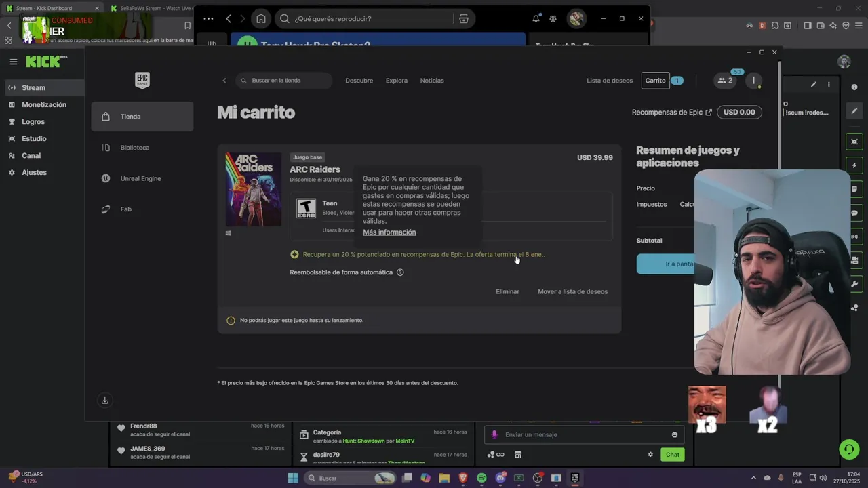Open Biblioteca in Epic launcher sidebar
The width and height of the screenshot is (868, 488).
pos(142,148)
